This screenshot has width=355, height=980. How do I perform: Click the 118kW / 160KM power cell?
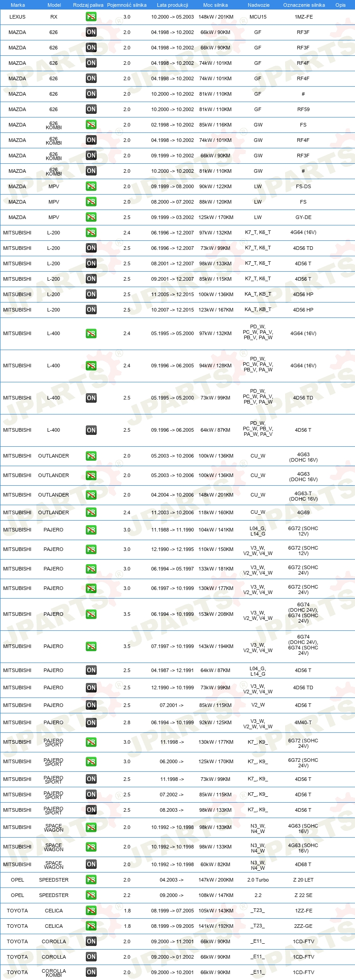click(216, 512)
